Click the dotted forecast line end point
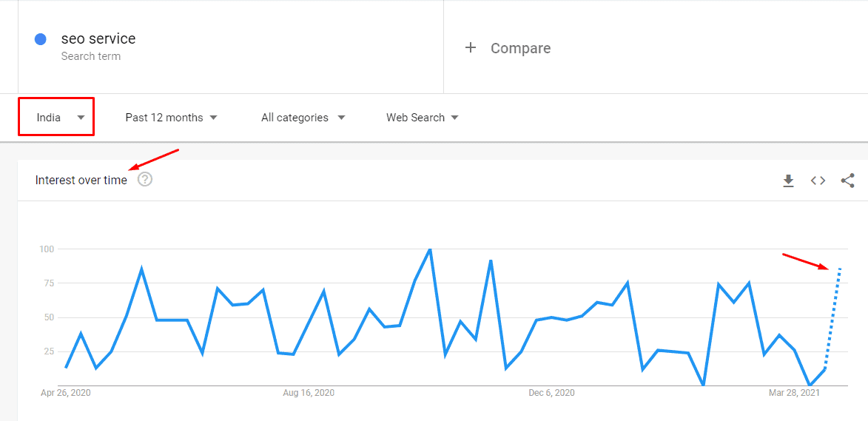This screenshot has width=868, height=421. coord(841,269)
